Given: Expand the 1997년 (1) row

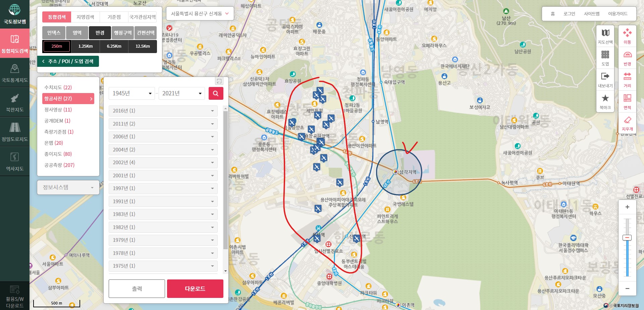Looking at the screenshot, I should tap(163, 188).
